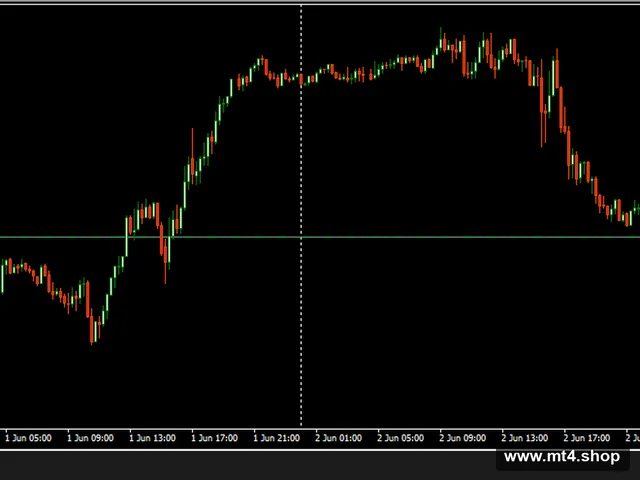The width and height of the screenshot is (640, 480).
Task: Click the "2 Jun 13:00" time axis label
Action: tap(525, 438)
